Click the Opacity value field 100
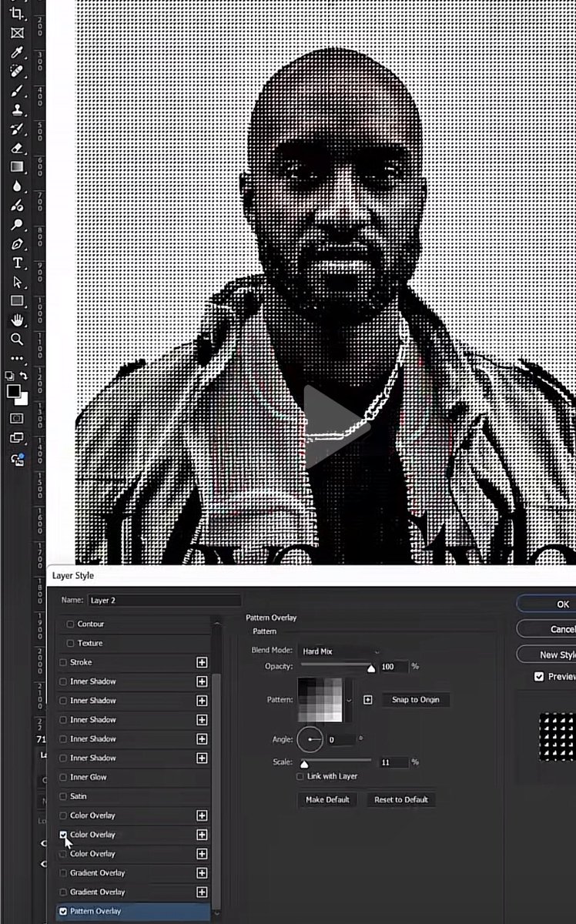 pos(393,666)
